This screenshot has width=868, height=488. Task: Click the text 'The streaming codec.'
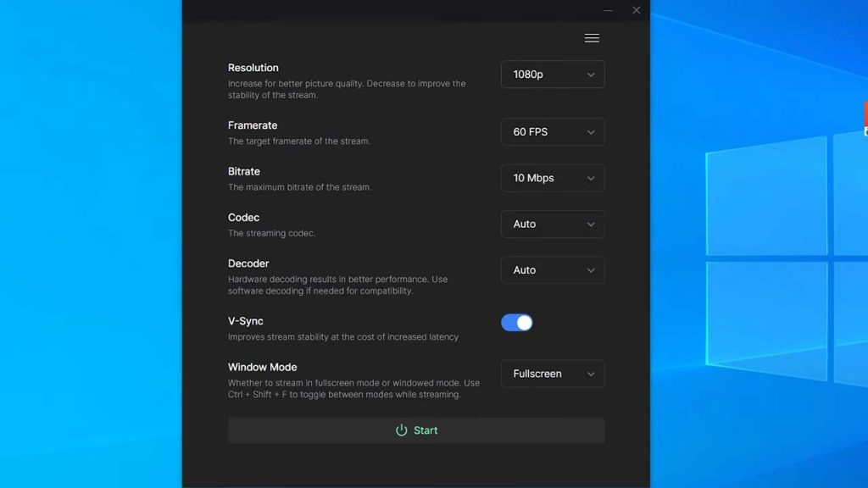coord(272,233)
